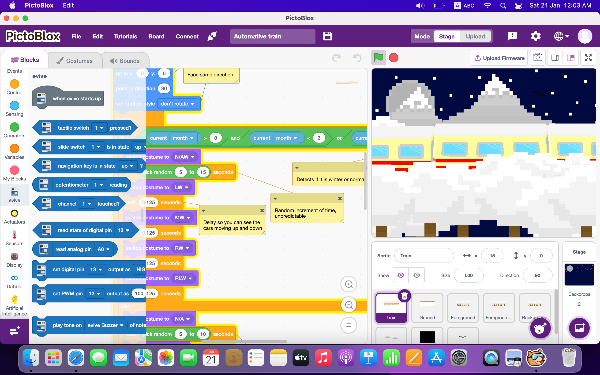This screenshot has height=375, width=600.
Task: Enter fullscreen stage mode icon
Action: (x=589, y=58)
